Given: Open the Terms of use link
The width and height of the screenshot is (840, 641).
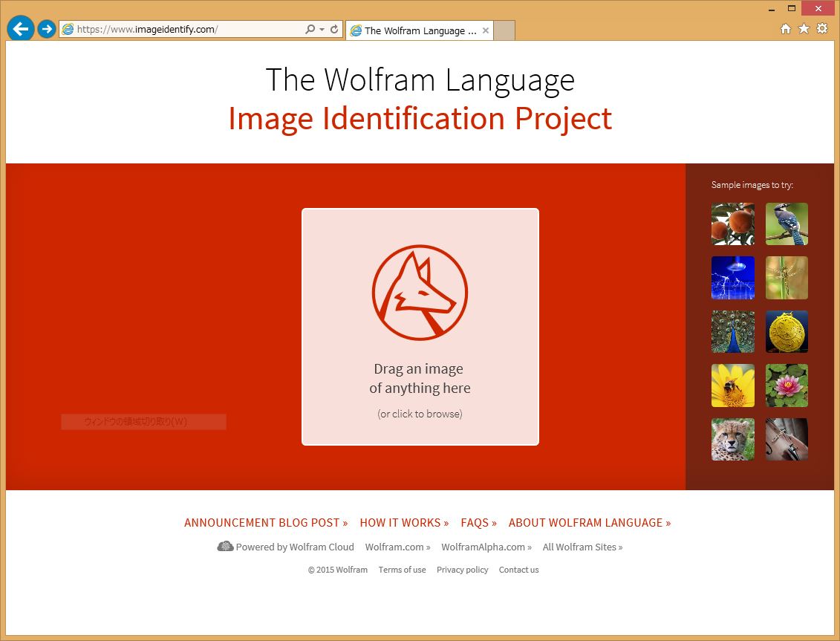Looking at the screenshot, I should (x=402, y=570).
